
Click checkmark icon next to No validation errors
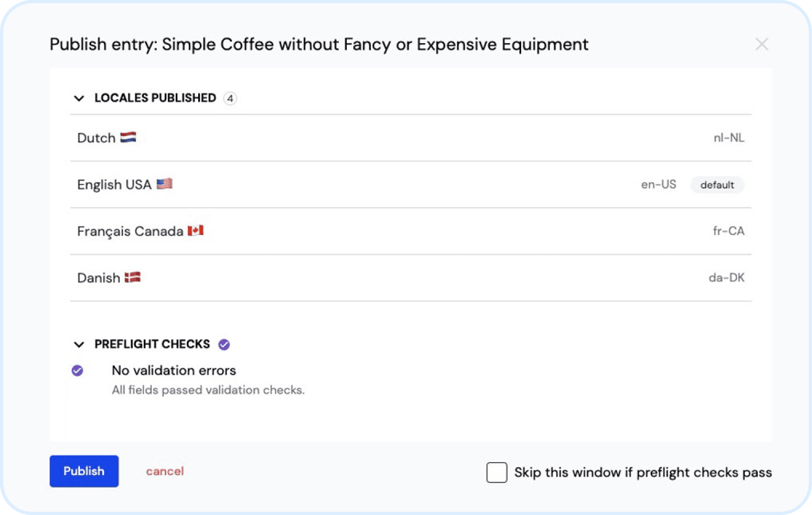(x=78, y=371)
